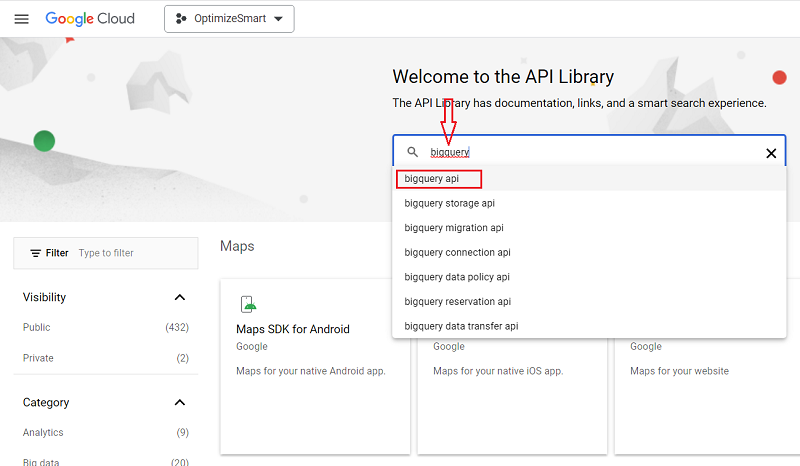
Task: Select the 'bigquery data policy api' suggestion
Action: (x=589, y=277)
